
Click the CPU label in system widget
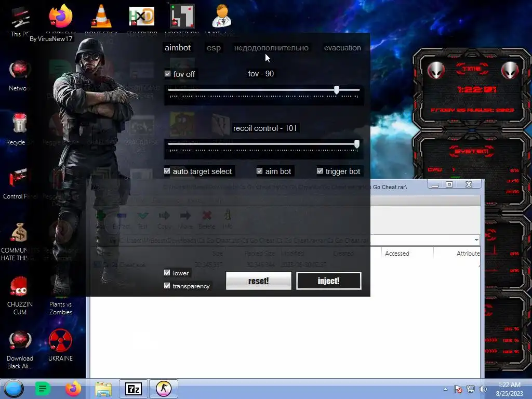click(x=435, y=170)
